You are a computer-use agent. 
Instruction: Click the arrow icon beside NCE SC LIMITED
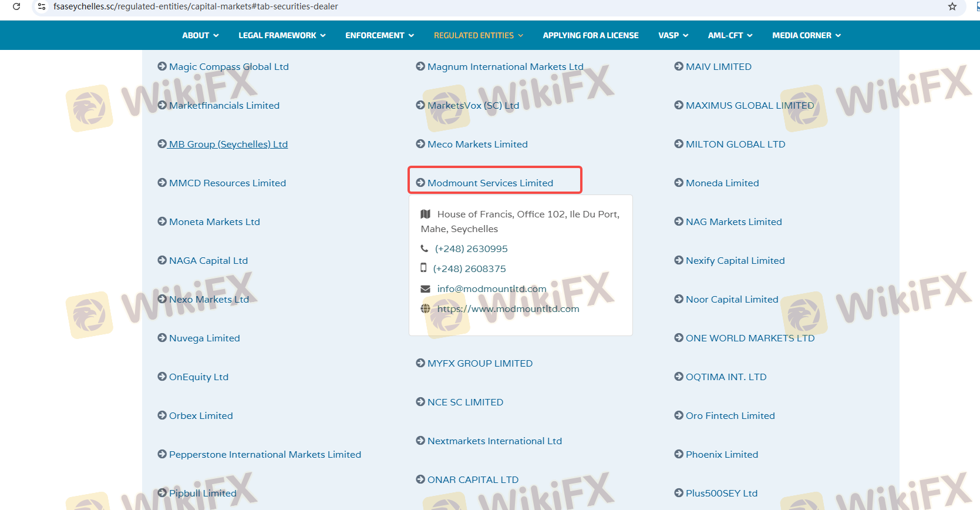click(420, 402)
